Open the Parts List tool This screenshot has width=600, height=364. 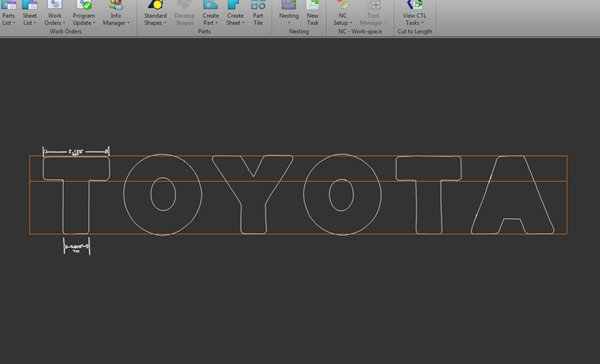point(8,13)
